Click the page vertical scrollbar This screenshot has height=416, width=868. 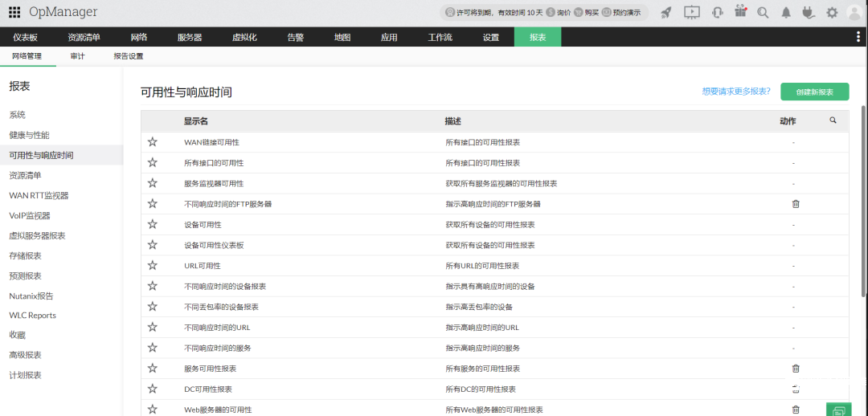864,199
